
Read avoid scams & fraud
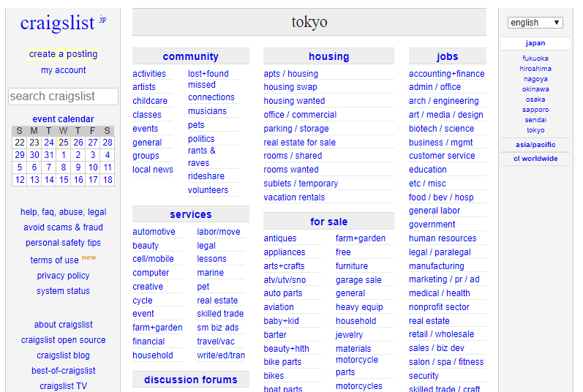tap(63, 227)
